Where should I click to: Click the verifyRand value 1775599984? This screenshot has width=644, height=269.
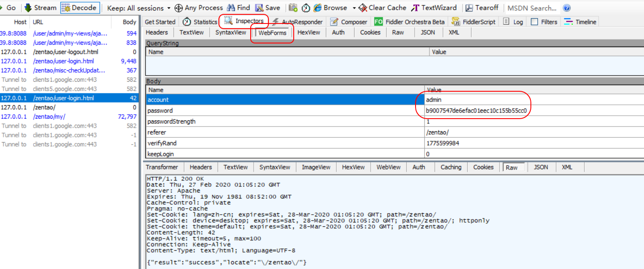point(443,143)
